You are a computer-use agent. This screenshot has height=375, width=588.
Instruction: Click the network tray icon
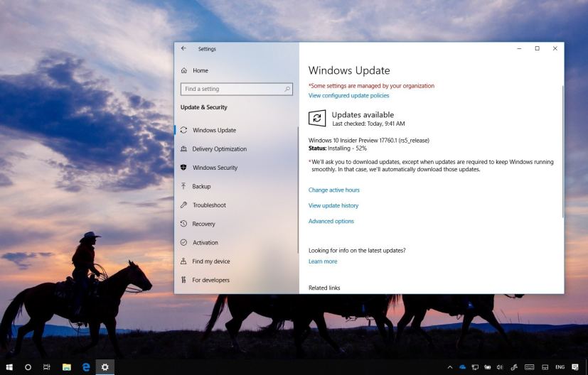(475, 367)
